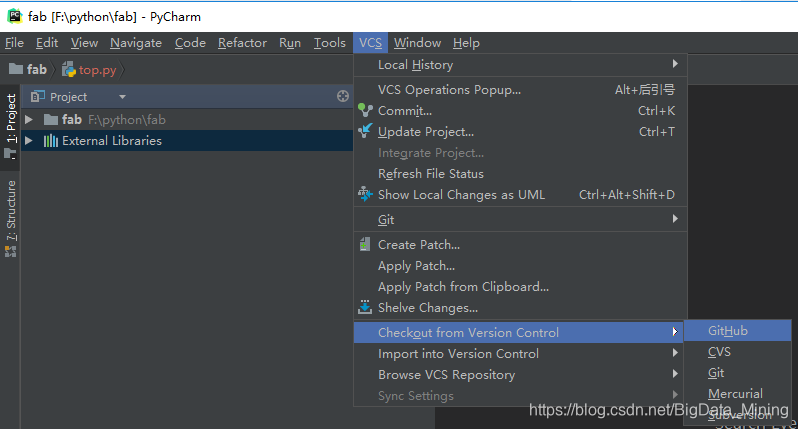Select Shelve Changes... entry
798x429 pixels.
click(520, 307)
